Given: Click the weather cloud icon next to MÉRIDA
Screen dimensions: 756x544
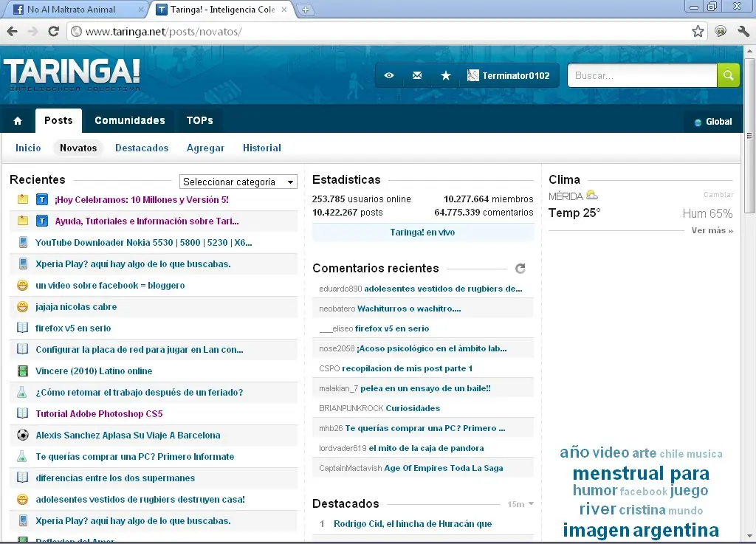Looking at the screenshot, I should click(x=591, y=195).
